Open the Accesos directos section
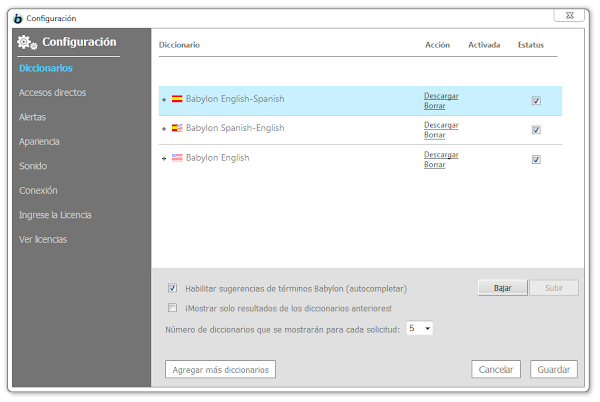Viewport: 600px width, 402px height. tap(52, 93)
